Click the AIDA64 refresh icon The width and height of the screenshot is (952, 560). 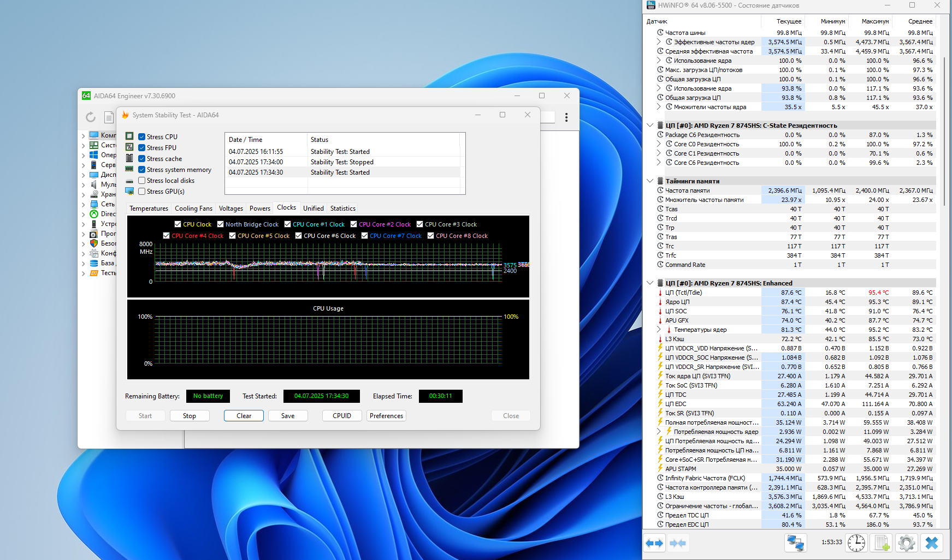click(91, 117)
